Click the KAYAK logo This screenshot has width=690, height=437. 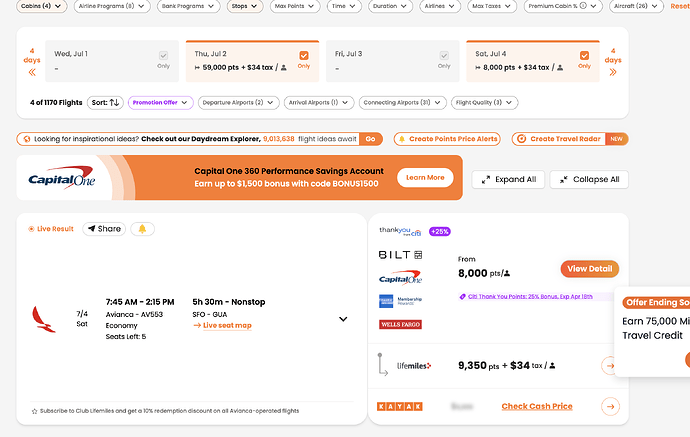coord(400,406)
